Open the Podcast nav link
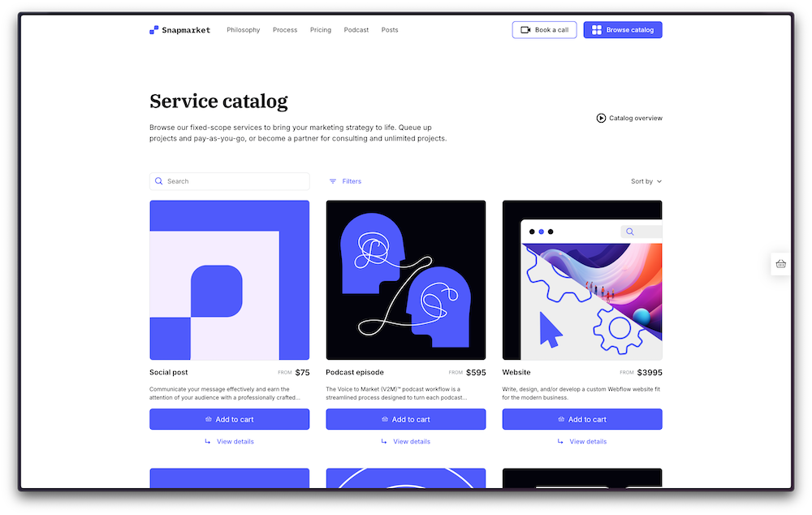This screenshot has height=515, width=812. pos(356,30)
